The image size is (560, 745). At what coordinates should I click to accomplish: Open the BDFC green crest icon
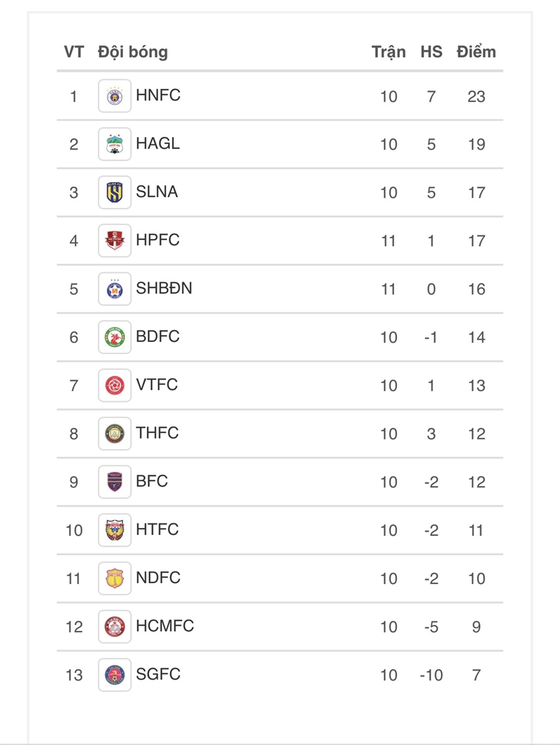point(115,337)
